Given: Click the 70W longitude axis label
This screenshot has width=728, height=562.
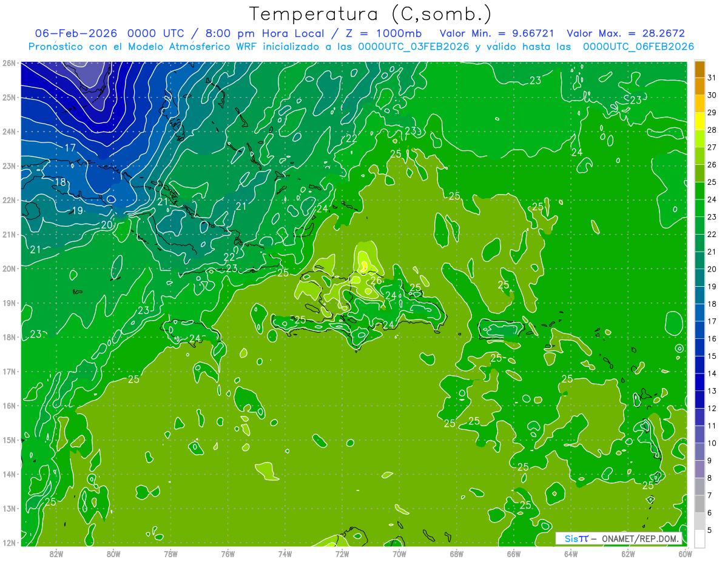Looking at the screenshot, I should click(399, 554).
